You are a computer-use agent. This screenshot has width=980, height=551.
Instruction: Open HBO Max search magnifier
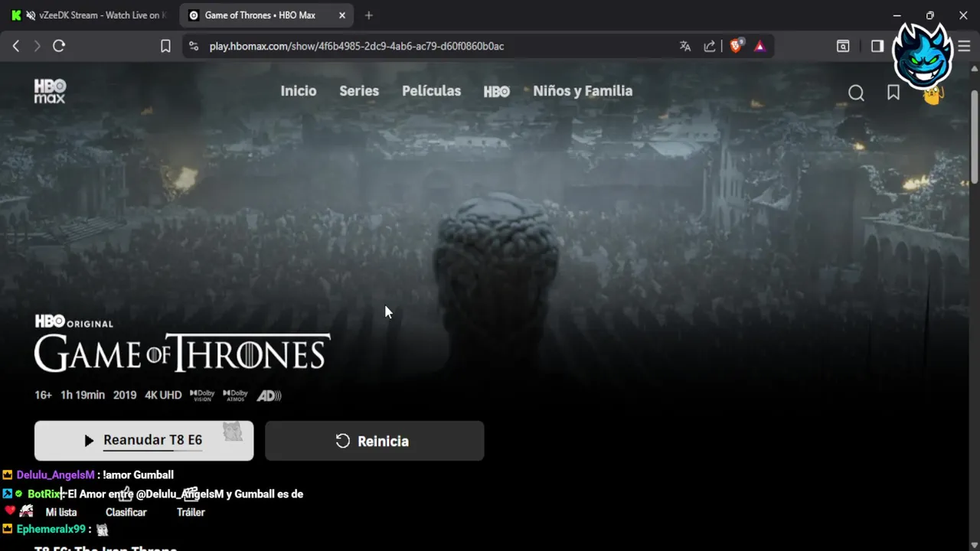(x=856, y=93)
